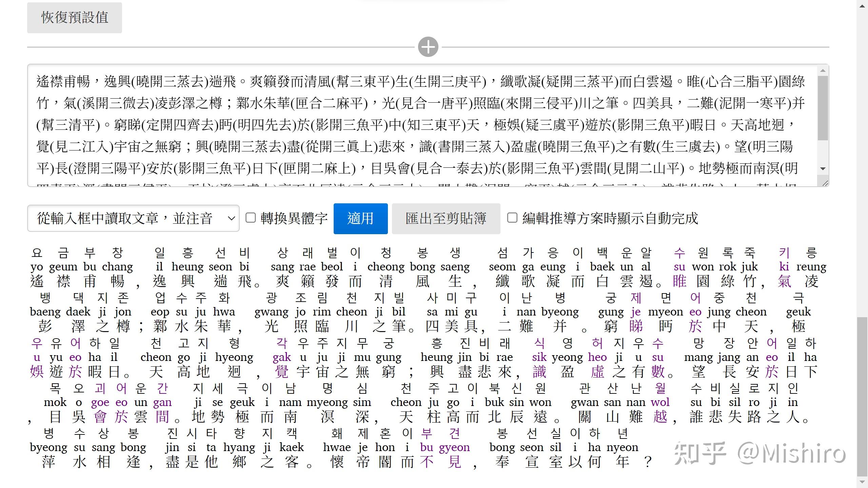The height and width of the screenshot is (488, 868).
Task: Click the 匯出至剪貼簿 export button
Action: pos(446,219)
